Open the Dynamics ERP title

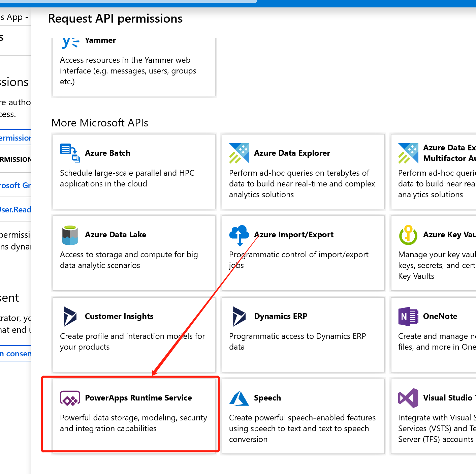point(281,316)
